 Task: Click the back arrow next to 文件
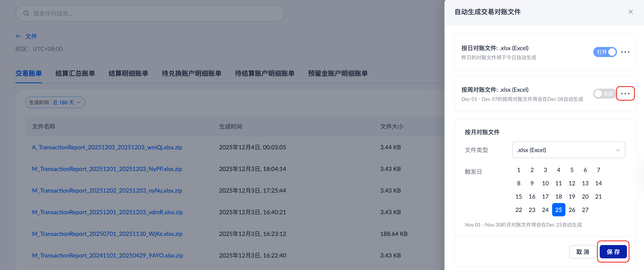(x=19, y=36)
